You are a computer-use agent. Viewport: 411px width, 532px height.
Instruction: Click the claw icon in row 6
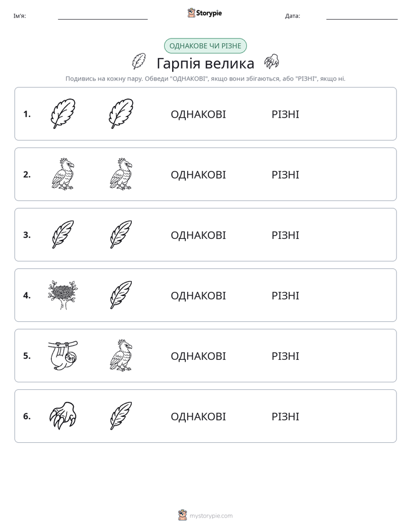coord(63,416)
